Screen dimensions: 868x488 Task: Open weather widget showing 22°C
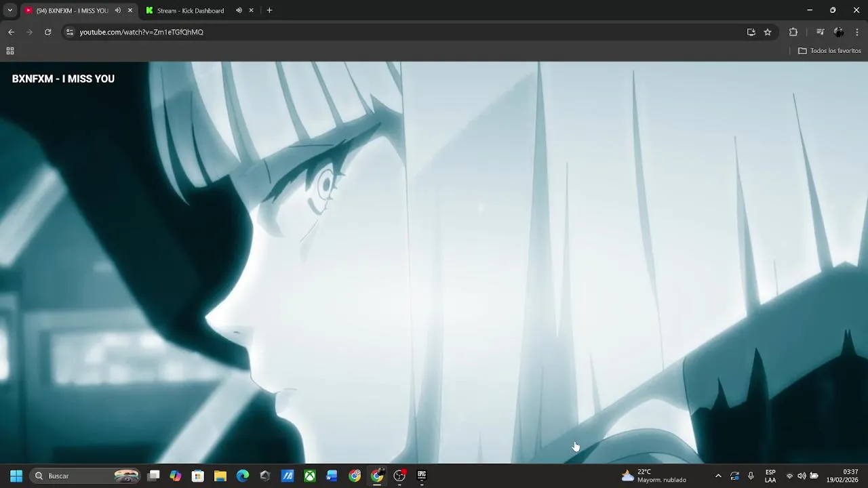(654, 476)
